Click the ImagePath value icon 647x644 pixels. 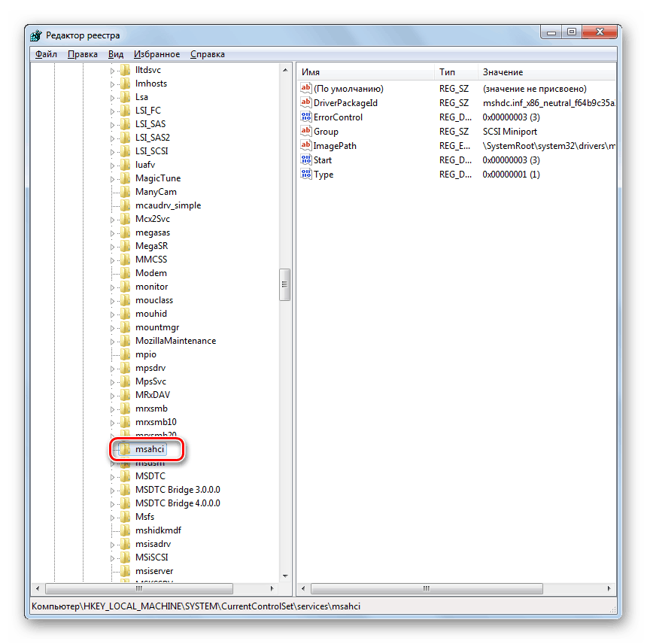click(x=305, y=145)
